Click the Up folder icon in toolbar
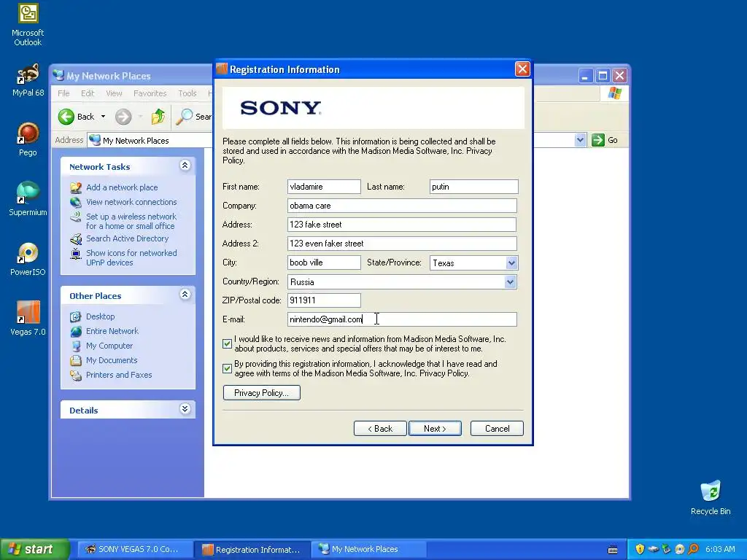 pyautogui.click(x=158, y=117)
